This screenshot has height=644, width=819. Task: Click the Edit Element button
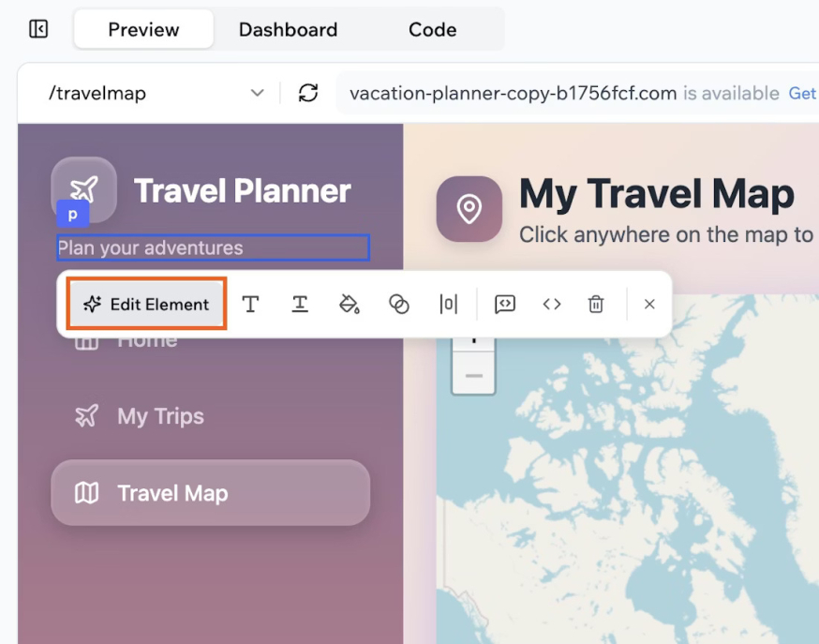[146, 304]
